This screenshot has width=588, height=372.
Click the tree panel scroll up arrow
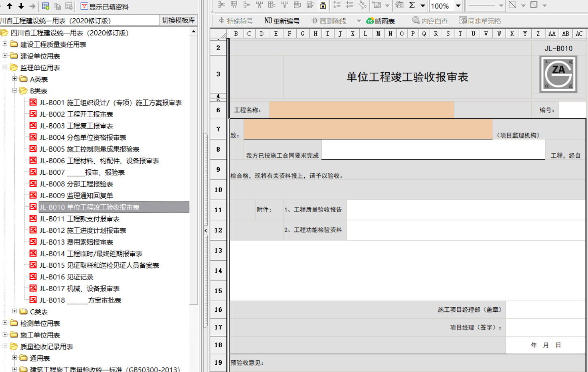(193, 32)
